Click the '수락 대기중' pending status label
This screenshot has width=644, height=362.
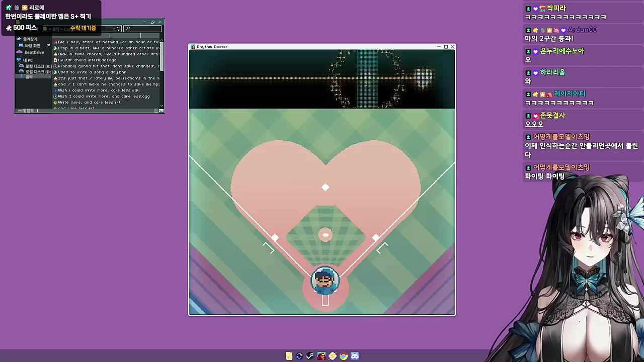[83, 28]
